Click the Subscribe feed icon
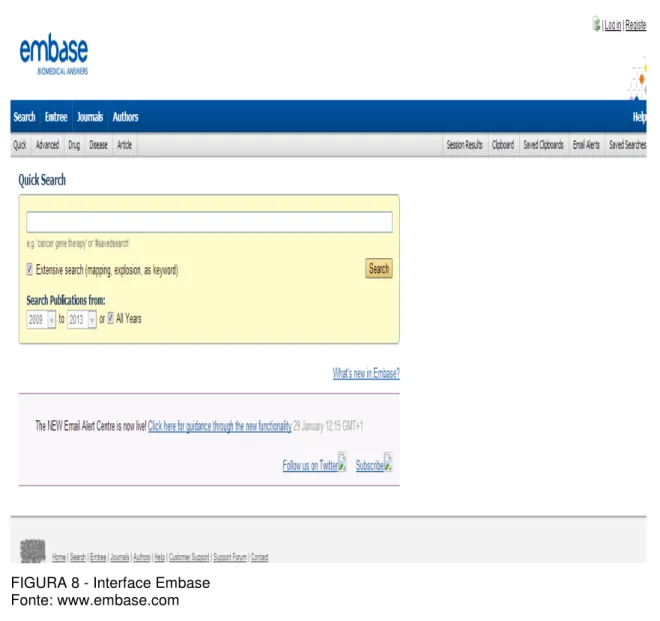The image size is (660, 621). (388, 462)
